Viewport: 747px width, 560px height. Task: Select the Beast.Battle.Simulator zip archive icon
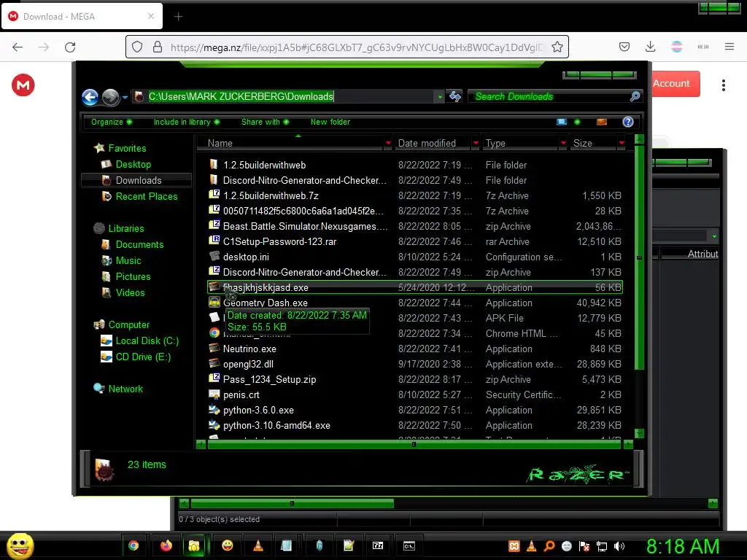point(214,226)
